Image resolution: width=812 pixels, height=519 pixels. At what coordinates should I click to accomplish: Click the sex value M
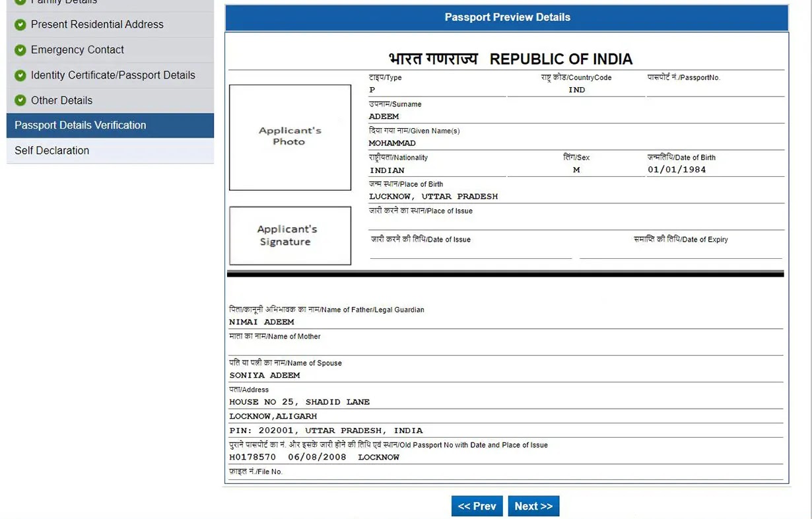(576, 170)
